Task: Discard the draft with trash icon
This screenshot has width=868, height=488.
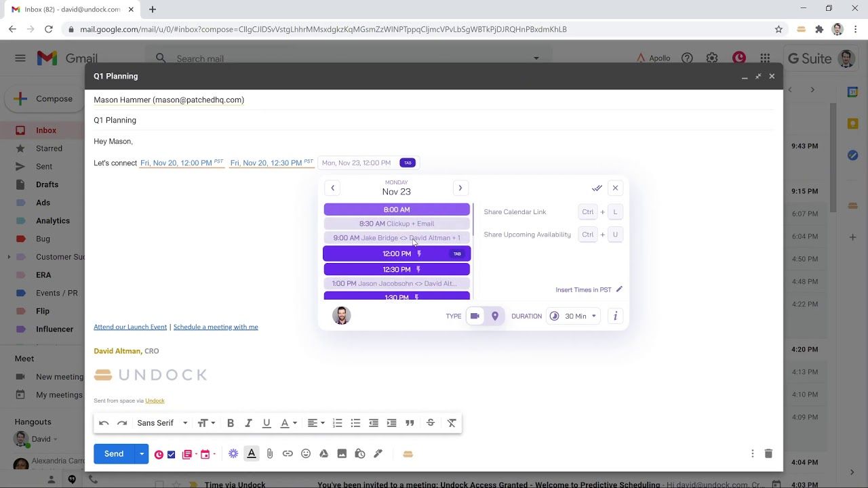Action: click(768, 453)
